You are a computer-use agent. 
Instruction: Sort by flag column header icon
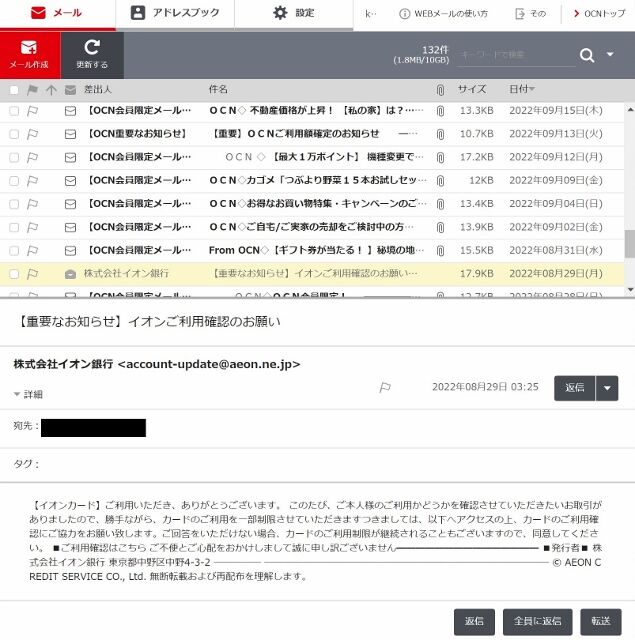(32, 90)
